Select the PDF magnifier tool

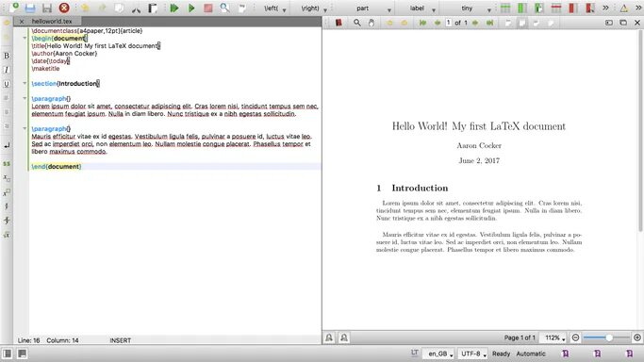pyautogui.click(x=357, y=23)
